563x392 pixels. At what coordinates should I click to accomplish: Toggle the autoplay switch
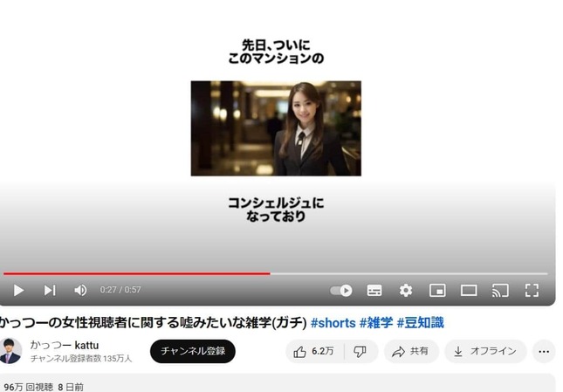point(341,290)
